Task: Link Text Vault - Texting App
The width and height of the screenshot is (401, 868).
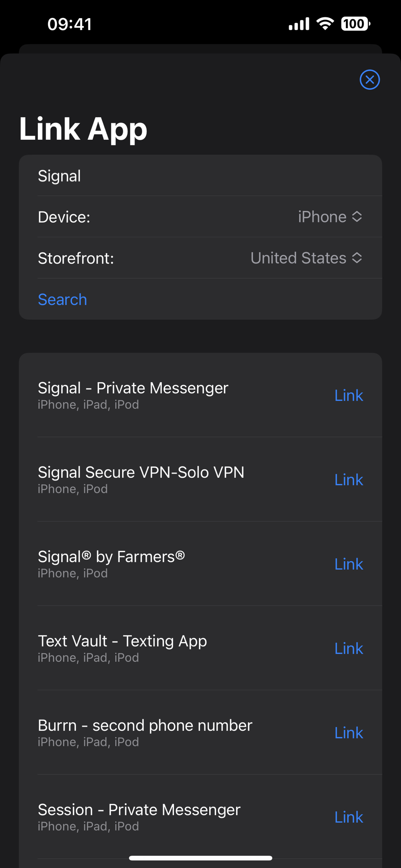Action: (348, 648)
